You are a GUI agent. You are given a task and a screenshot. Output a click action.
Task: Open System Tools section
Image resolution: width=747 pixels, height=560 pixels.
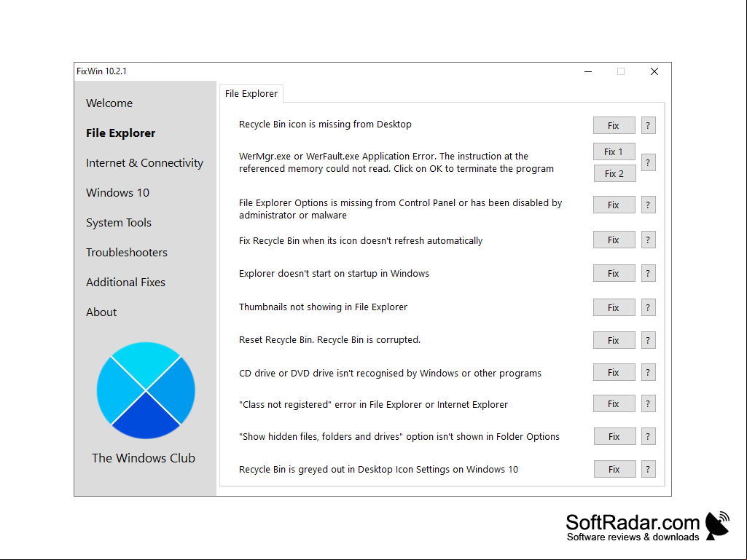click(119, 222)
